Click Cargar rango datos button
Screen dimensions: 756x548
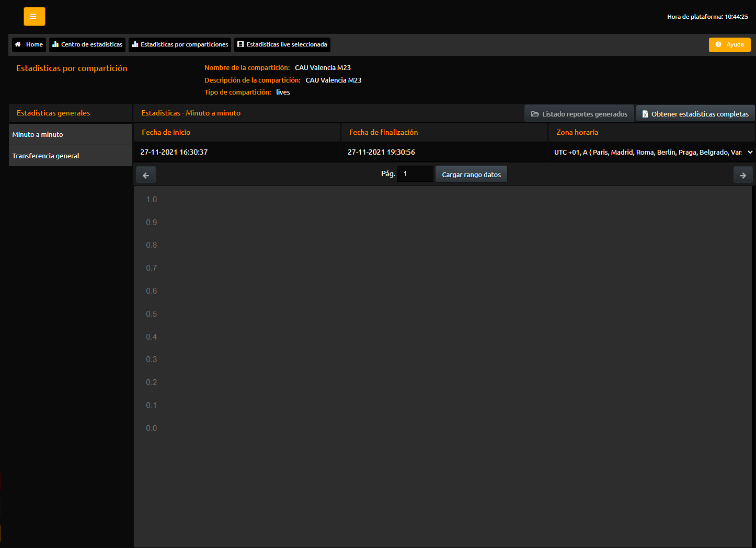[x=471, y=174]
